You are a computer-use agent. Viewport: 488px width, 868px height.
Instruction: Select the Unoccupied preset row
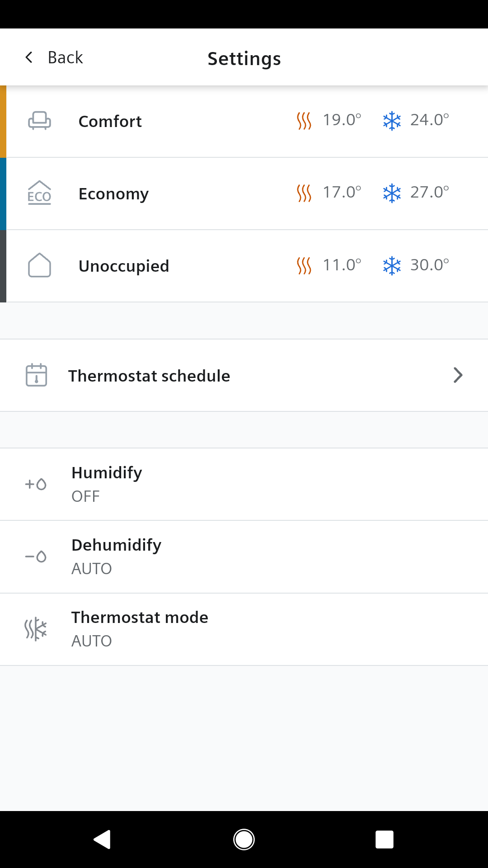click(x=244, y=266)
